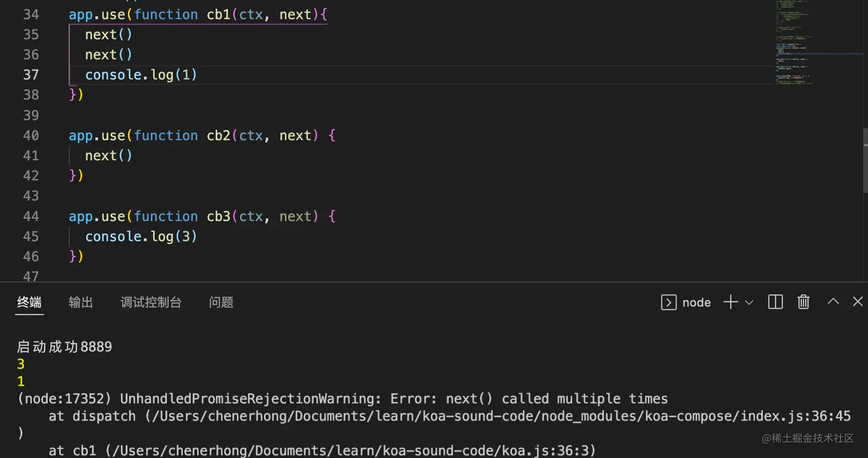
Task: Click the editor vertical scrollbar
Action: tap(865, 160)
